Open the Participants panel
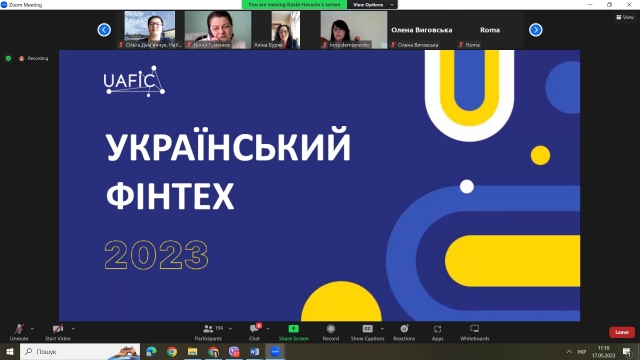The width and height of the screenshot is (640, 360). tap(208, 332)
